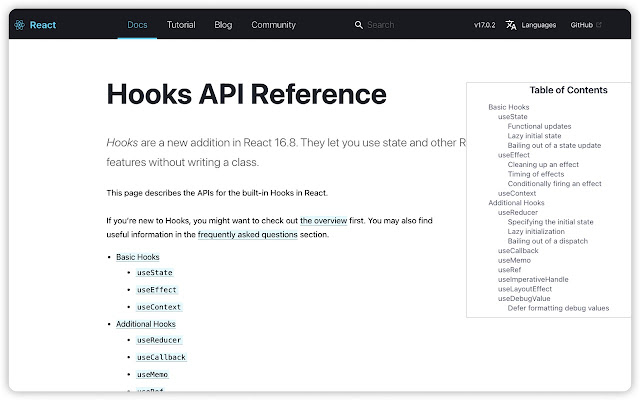Click the Languages translate icon
The height and width of the screenshot is (400, 640).
[x=511, y=25]
